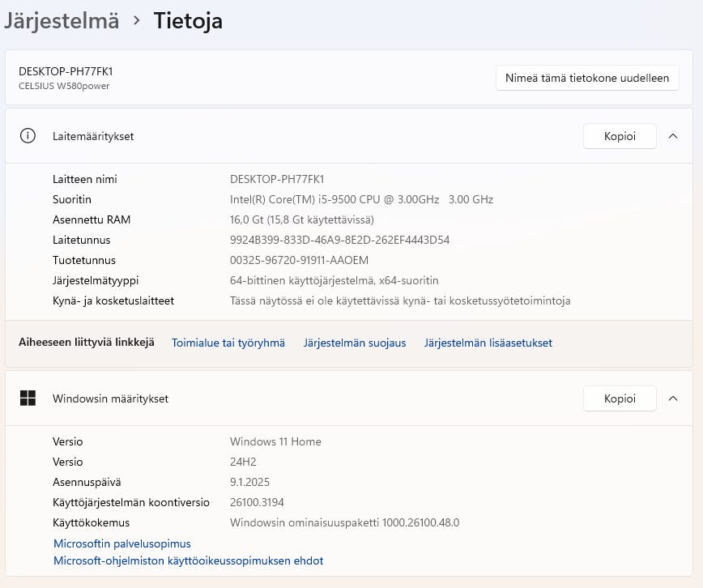Click the CELSIUS W580power model text

64,86
